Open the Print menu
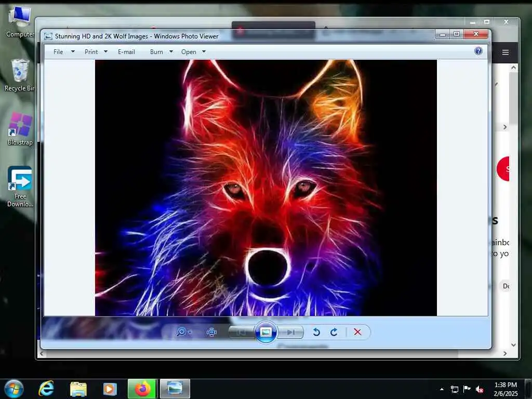 click(x=91, y=52)
